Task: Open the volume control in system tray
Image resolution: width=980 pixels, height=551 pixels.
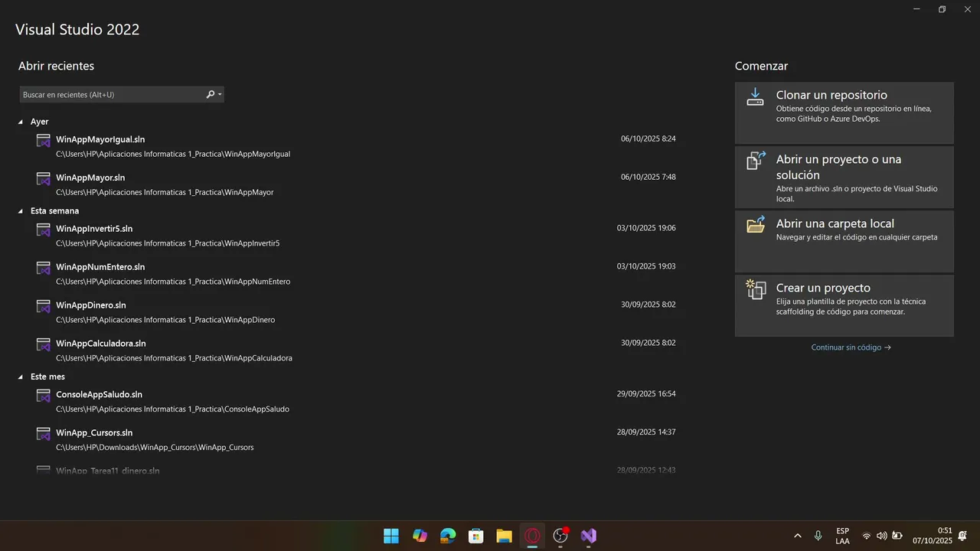Action: pyautogui.click(x=881, y=536)
